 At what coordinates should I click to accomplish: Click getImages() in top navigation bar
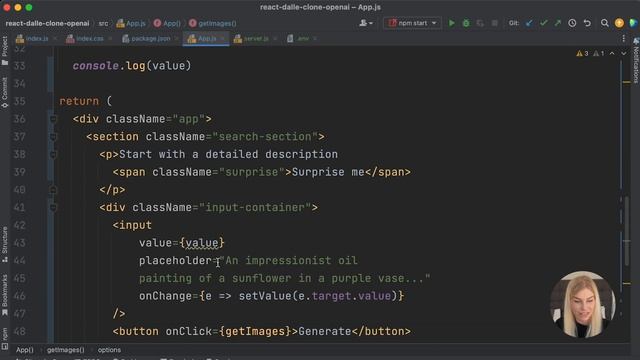coord(213,24)
